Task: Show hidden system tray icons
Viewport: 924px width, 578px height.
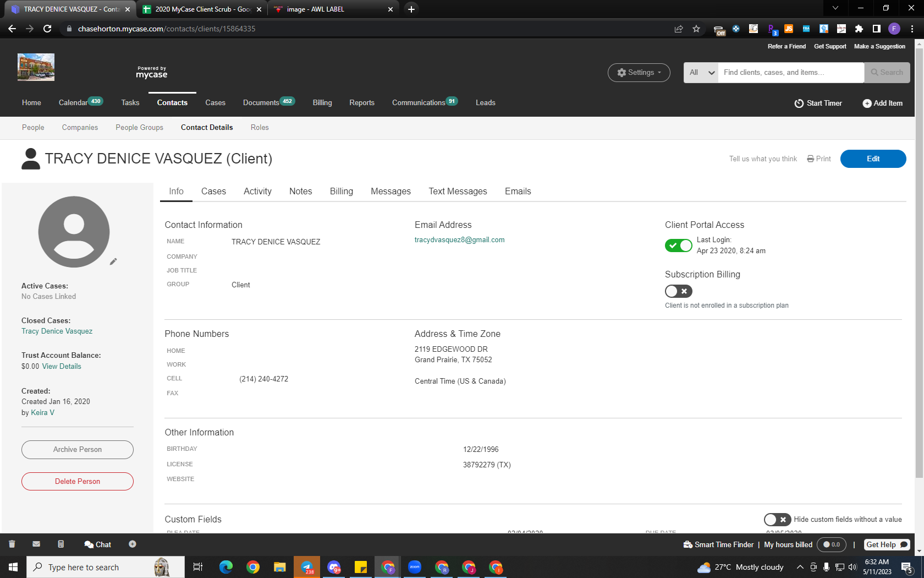Action: pos(800,567)
